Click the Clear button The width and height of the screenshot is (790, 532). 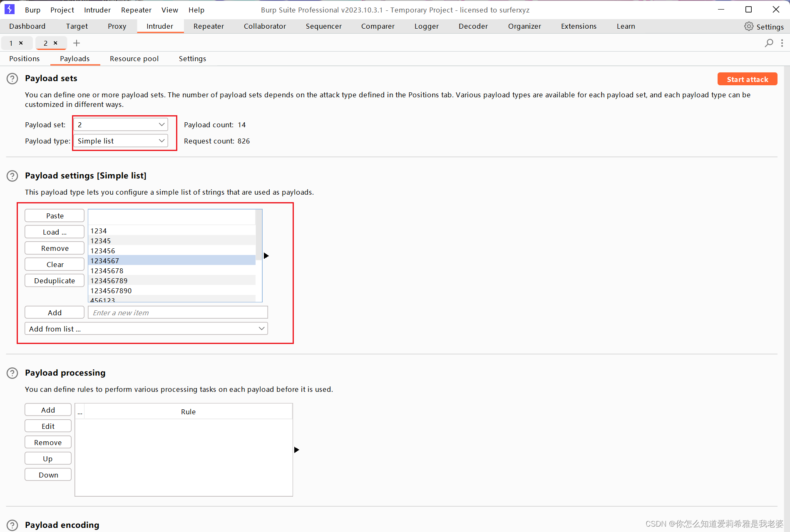pyautogui.click(x=55, y=264)
